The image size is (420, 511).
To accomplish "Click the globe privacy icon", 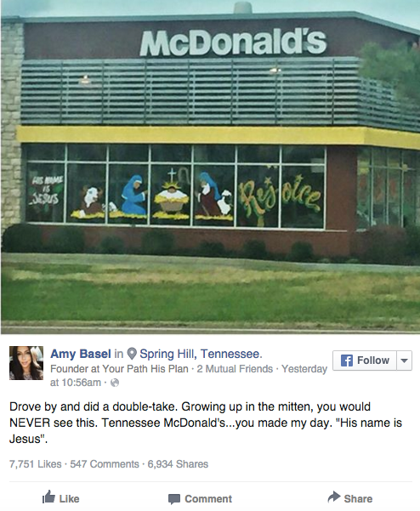I will coord(115,383).
